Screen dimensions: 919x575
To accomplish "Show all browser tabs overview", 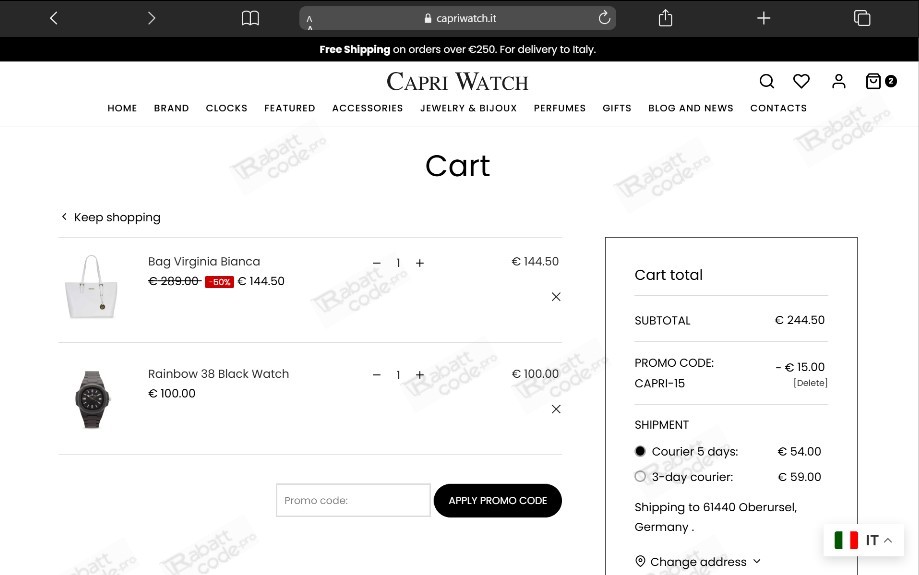I will click(862, 18).
